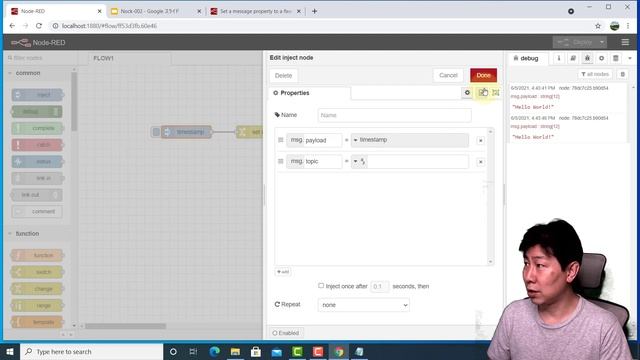This screenshot has width=640, height=360.
Task: Open File Explorer from the taskbar
Action: click(x=235, y=351)
